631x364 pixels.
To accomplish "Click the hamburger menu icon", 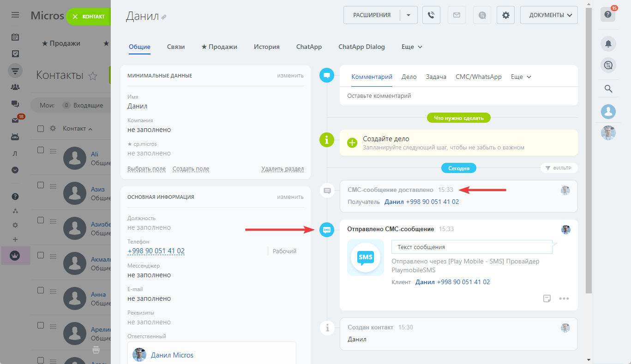I will coord(15,15).
